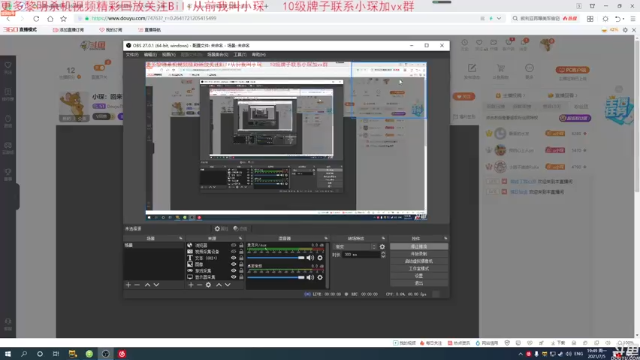
Task: Open OBS Edit menu
Action: 150,55
